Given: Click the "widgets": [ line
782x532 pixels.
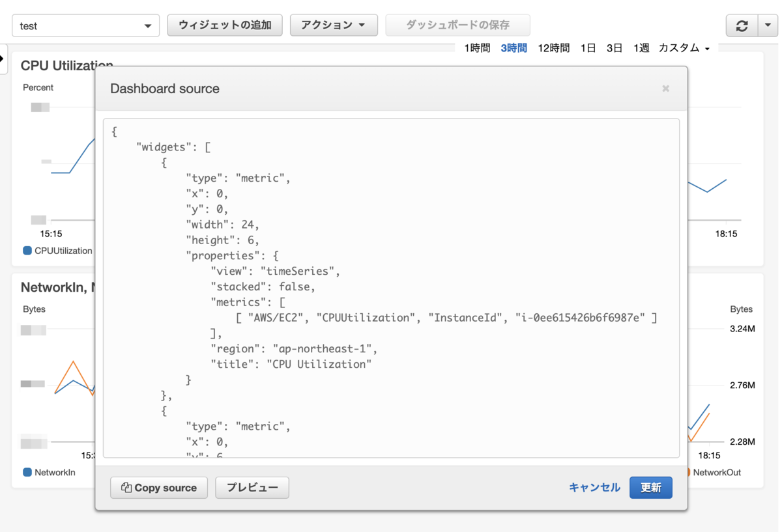Looking at the screenshot, I should click(173, 147).
